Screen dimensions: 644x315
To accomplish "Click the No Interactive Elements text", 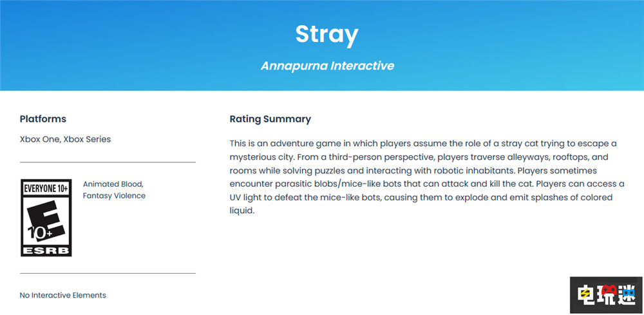I will [x=63, y=295].
